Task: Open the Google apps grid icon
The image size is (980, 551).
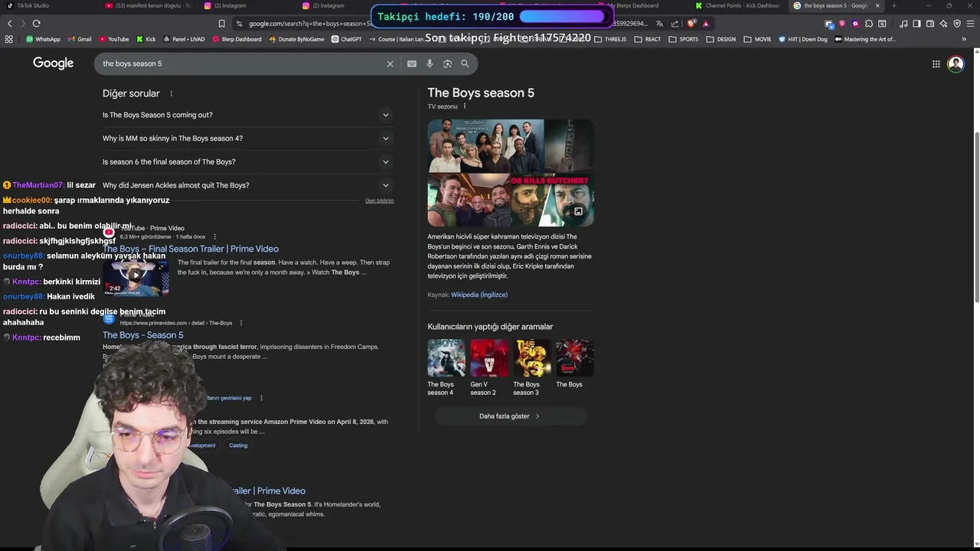Action: pyautogui.click(x=936, y=64)
